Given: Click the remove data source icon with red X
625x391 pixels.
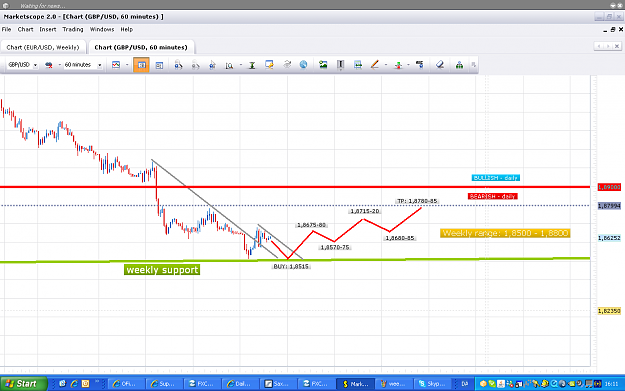Looking at the screenshot, I should tap(49, 65).
